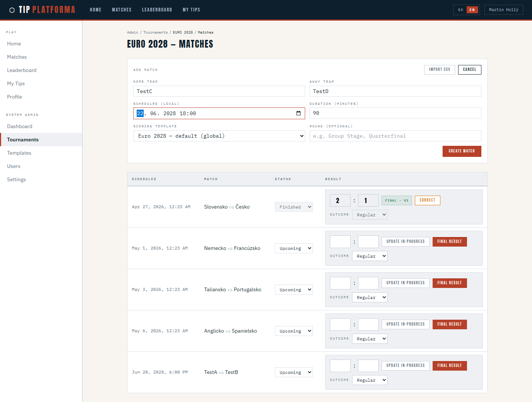The height and width of the screenshot is (402, 532).
Task: Open the calendar picker in Scheduled field
Action: click(299, 113)
